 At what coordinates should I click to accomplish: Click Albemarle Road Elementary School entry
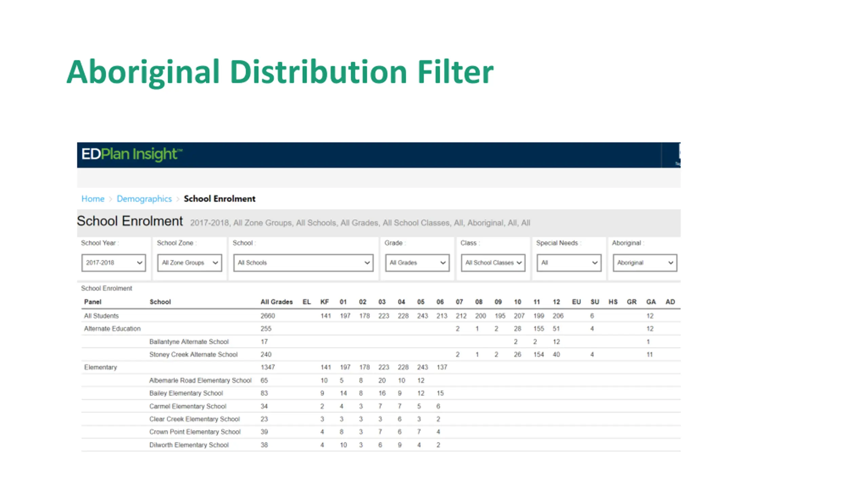coord(200,380)
